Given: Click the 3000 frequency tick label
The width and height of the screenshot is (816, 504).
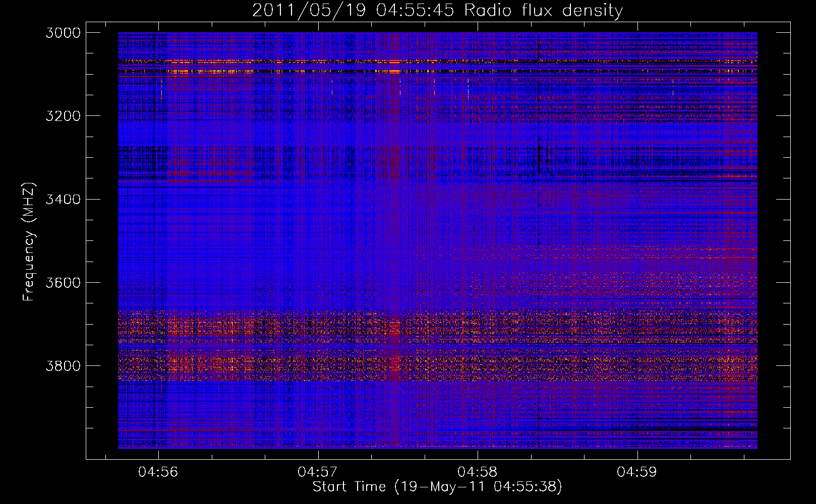Looking at the screenshot, I should click(x=63, y=33).
